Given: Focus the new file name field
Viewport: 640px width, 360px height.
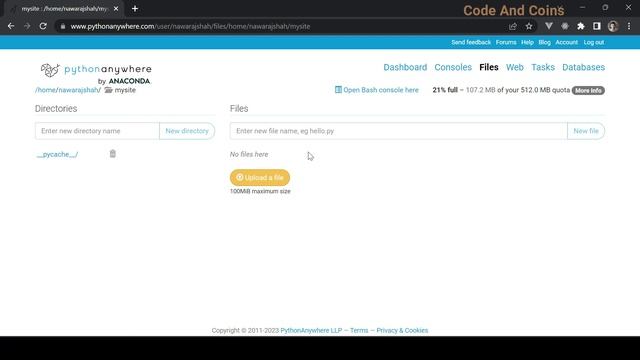Looking at the screenshot, I should [x=398, y=131].
